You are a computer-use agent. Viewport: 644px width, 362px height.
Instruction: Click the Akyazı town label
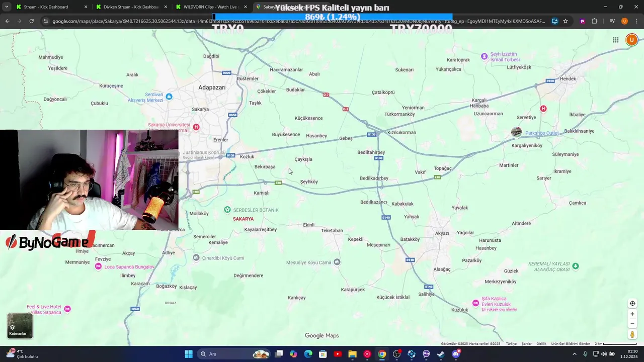(x=442, y=233)
